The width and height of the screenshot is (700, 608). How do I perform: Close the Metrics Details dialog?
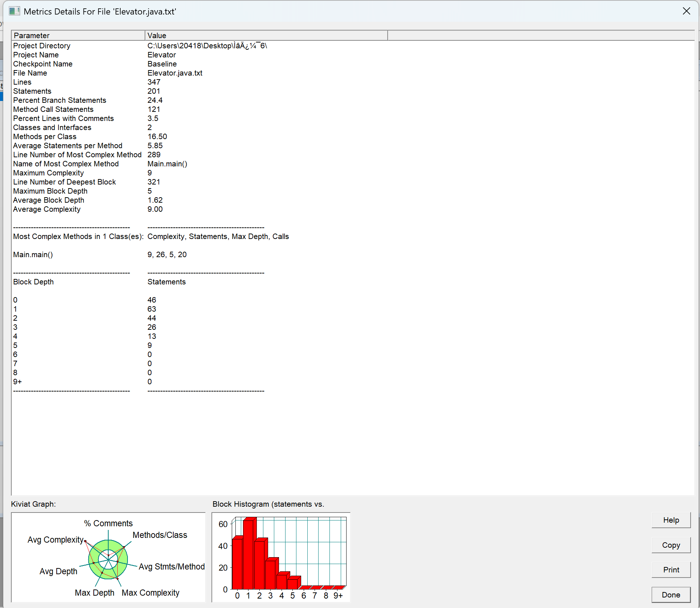[686, 11]
